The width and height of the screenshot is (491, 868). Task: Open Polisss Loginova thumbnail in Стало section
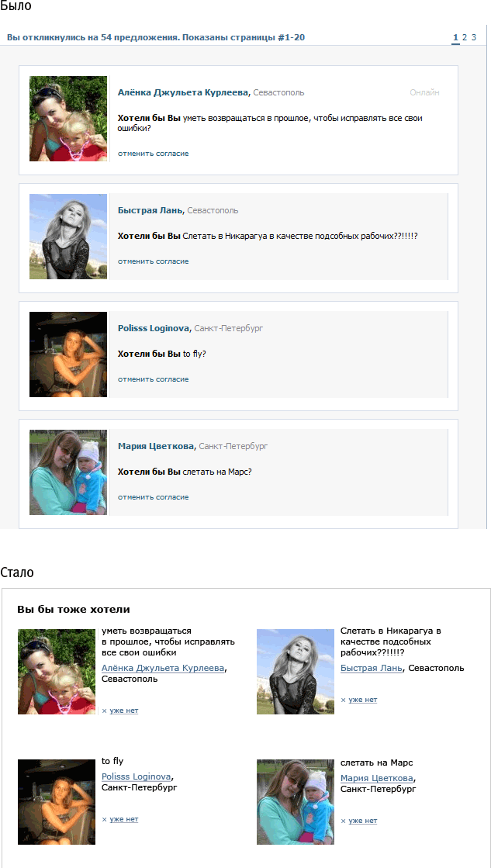[x=57, y=801]
